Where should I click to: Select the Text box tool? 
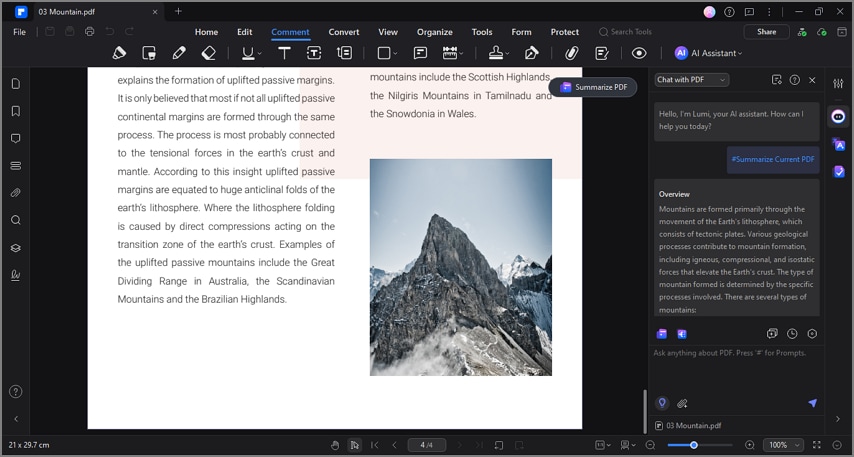tap(314, 53)
